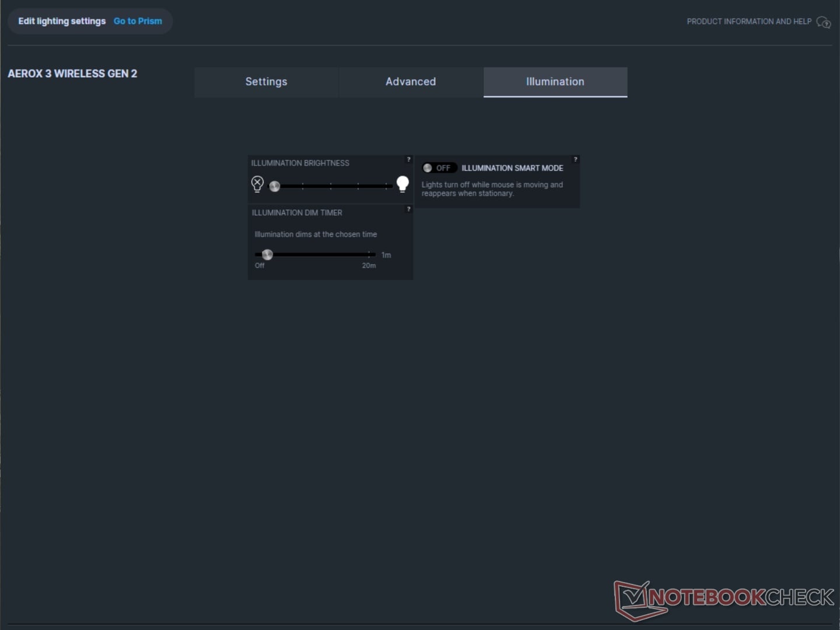Open the Illumination Dim Timer help question mark

click(x=408, y=209)
